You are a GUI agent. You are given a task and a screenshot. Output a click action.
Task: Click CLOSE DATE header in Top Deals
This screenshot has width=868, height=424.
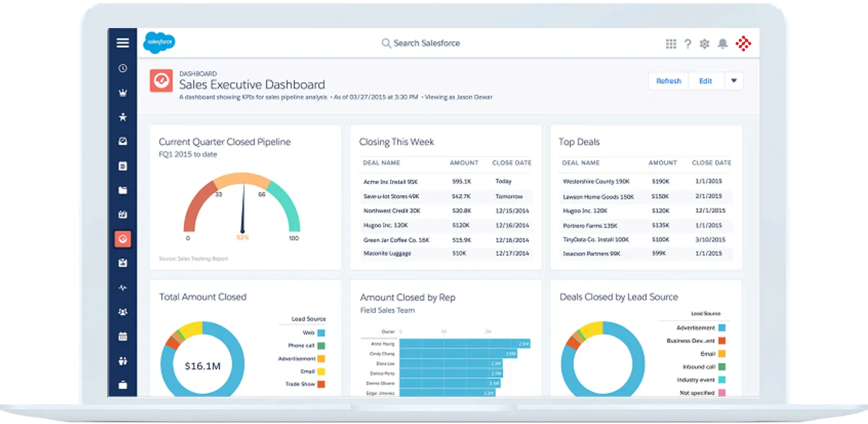click(x=711, y=163)
